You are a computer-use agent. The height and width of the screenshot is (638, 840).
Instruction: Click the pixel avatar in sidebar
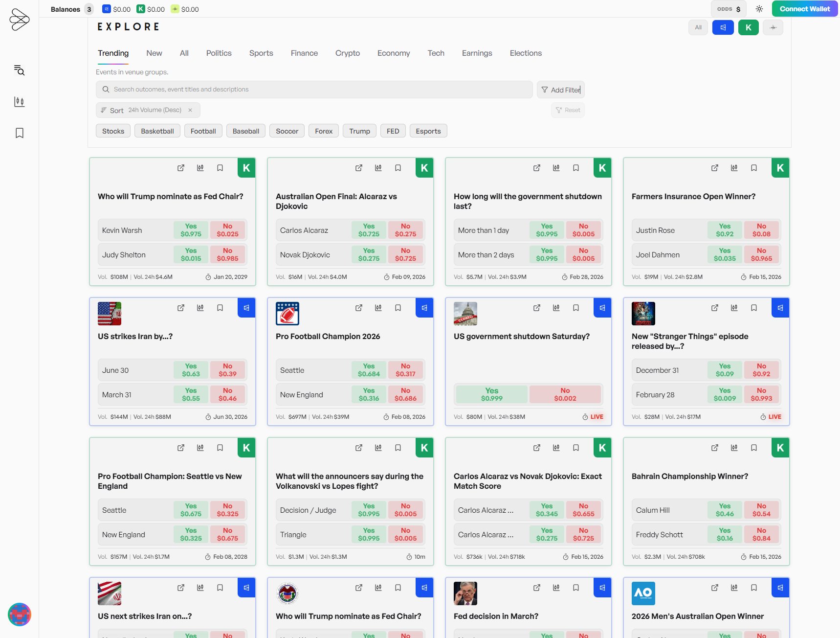(x=20, y=615)
